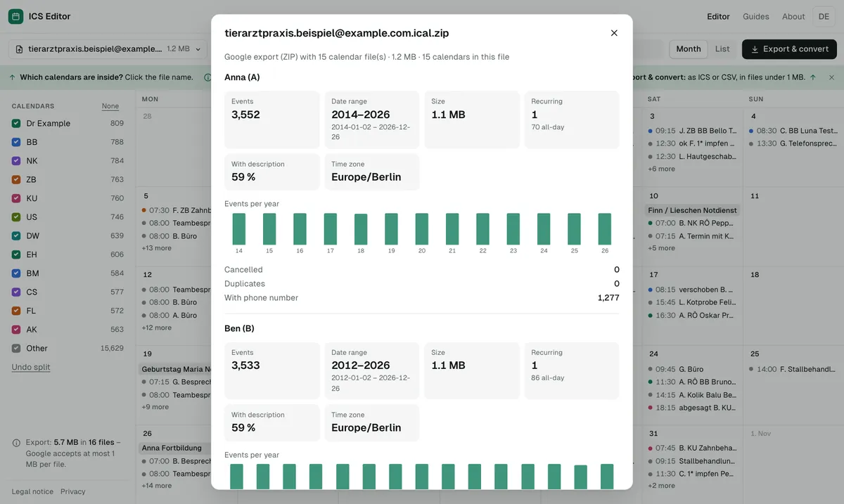Switch language with the DE button
The image size is (844, 504).
[x=824, y=16]
